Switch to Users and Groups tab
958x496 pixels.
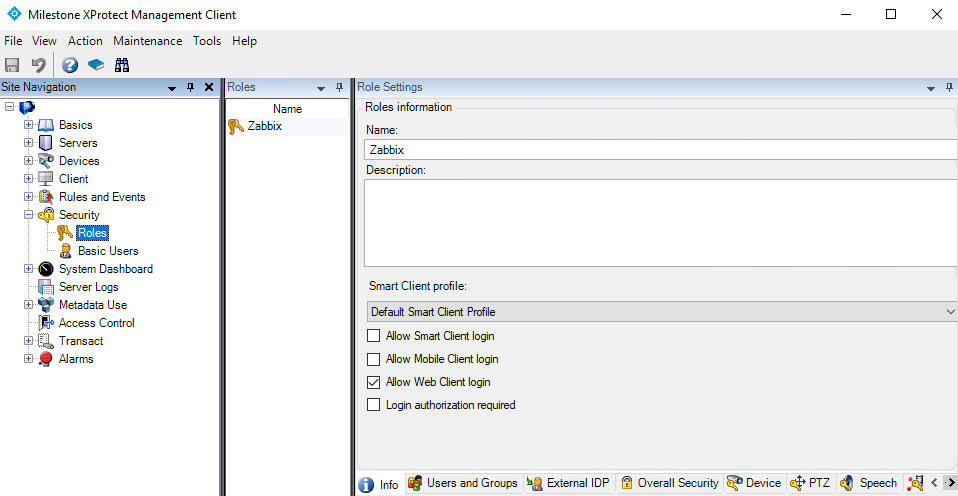pos(463,483)
